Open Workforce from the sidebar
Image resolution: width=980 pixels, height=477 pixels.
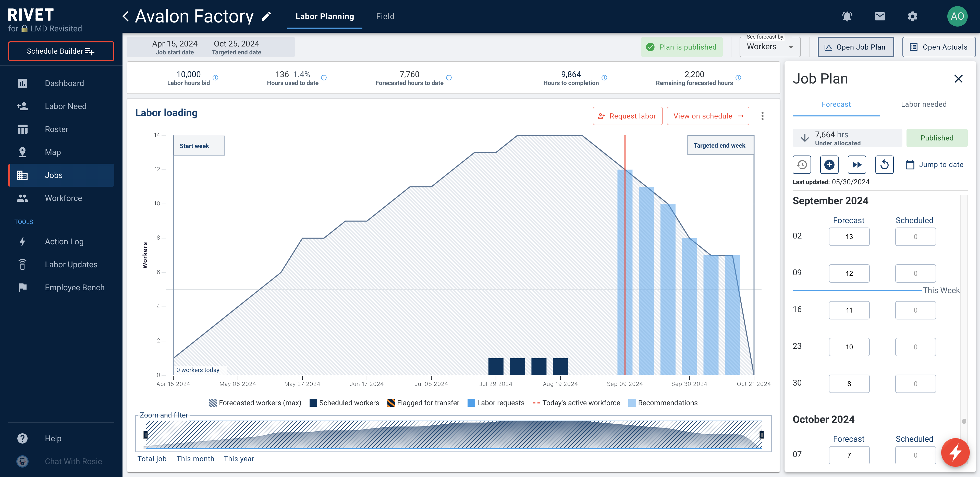[x=61, y=198]
